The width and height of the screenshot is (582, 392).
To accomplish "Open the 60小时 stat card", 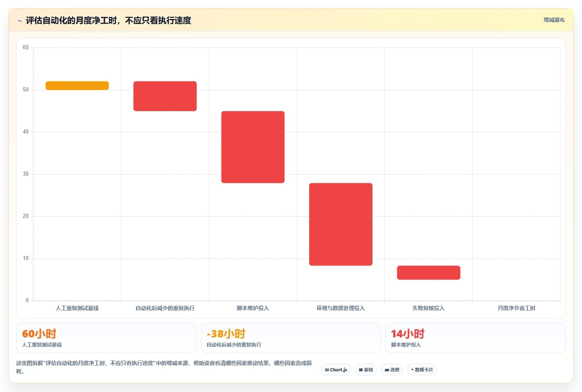I will (106, 338).
